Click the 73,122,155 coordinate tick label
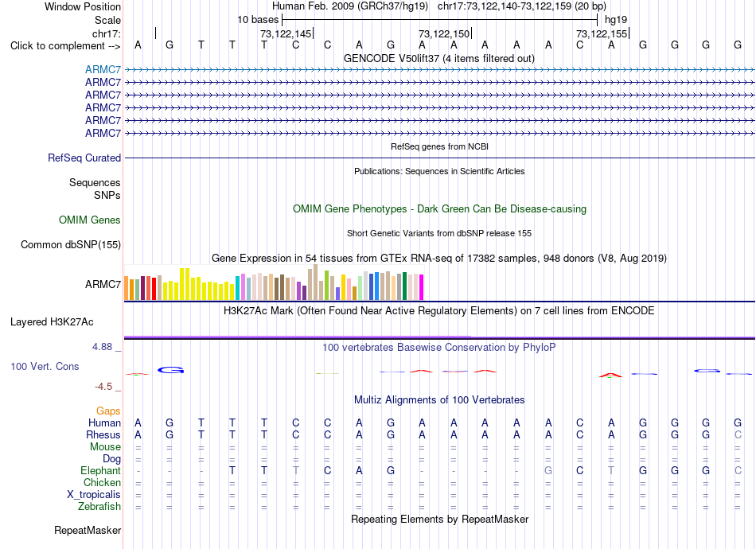This screenshot has height=549, width=756. pos(602,33)
